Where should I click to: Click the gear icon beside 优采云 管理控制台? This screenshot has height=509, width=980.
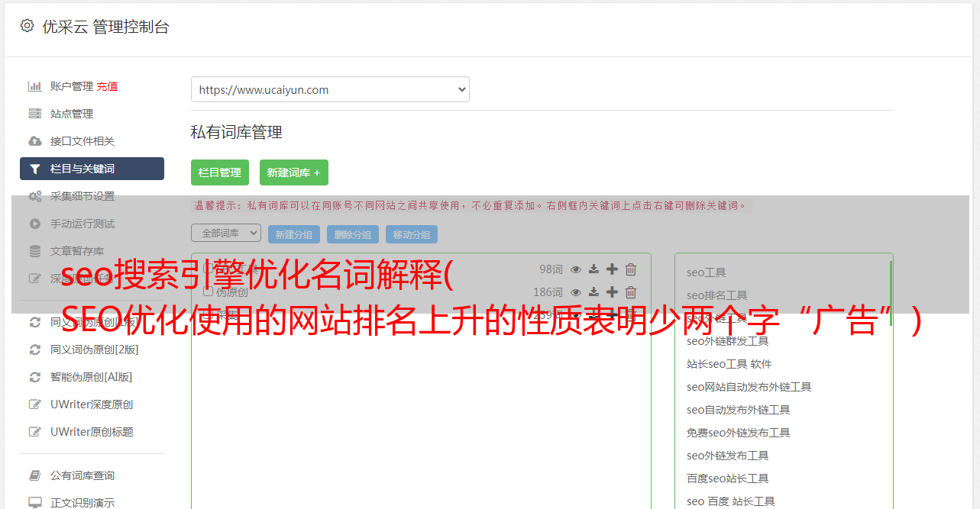[27, 26]
